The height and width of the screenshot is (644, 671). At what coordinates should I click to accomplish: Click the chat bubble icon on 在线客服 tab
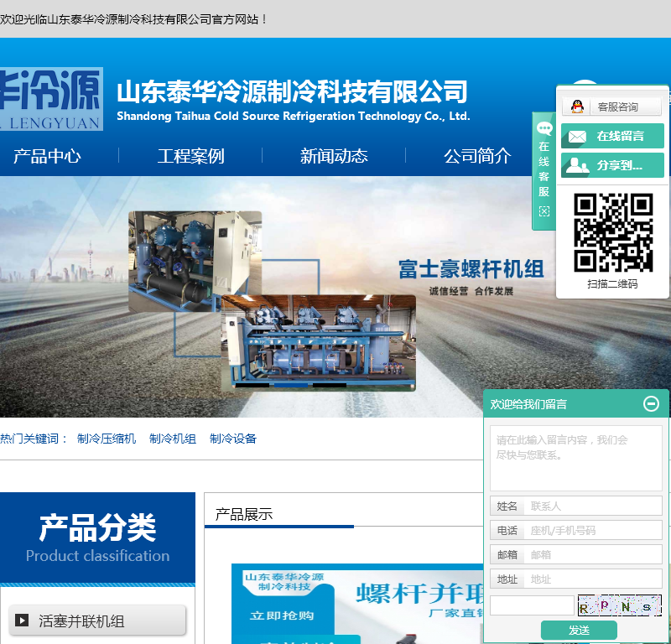click(544, 128)
